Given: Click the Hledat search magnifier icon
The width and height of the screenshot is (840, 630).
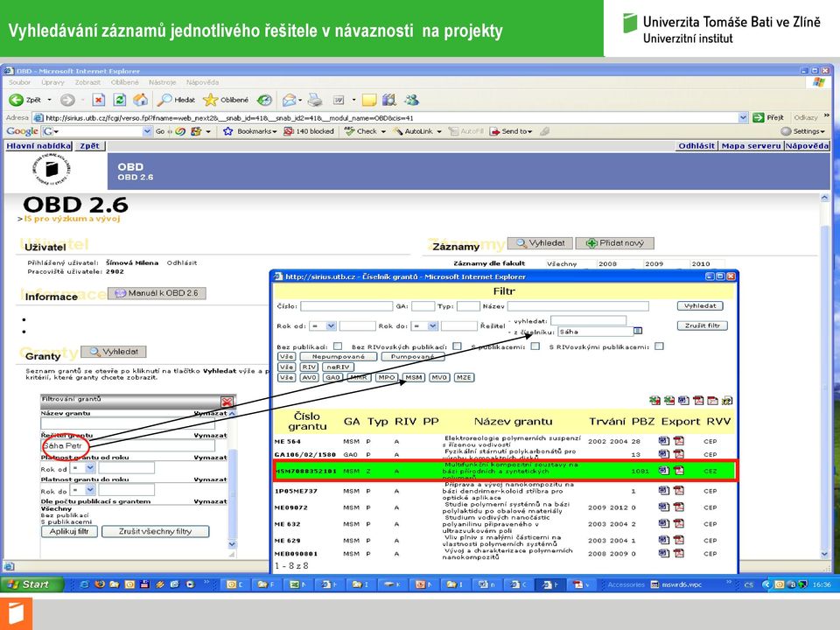Looking at the screenshot, I should click(x=164, y=100).
